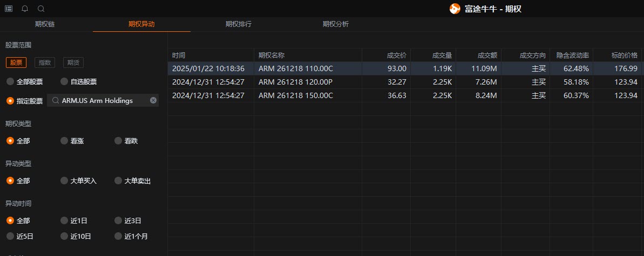Click the Futu Niuniu orange logo

[455, 9]
